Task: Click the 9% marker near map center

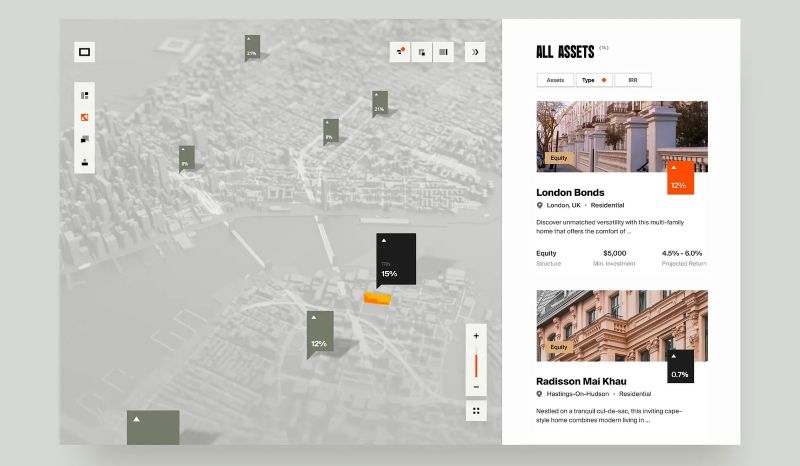Action: coord(331,132)
